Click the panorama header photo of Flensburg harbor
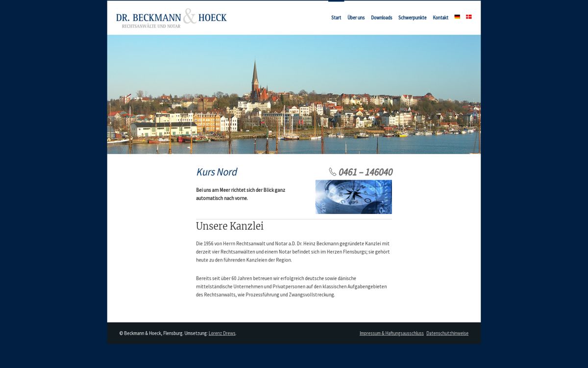Viewport: 588px width, 368px height. click(x=294, y=94)
